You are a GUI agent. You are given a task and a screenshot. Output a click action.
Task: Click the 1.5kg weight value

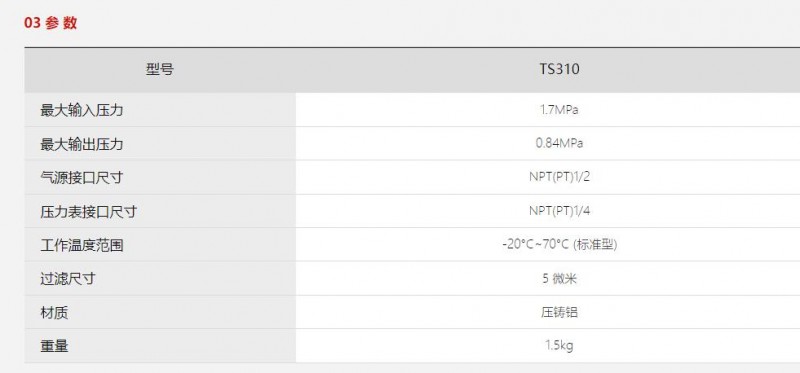(x=559, y=346)
